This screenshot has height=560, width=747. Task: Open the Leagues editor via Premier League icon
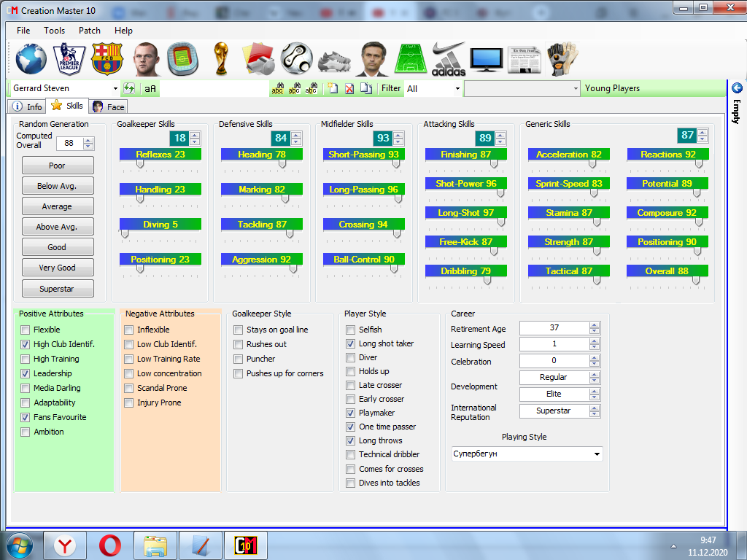click(69, 59)
